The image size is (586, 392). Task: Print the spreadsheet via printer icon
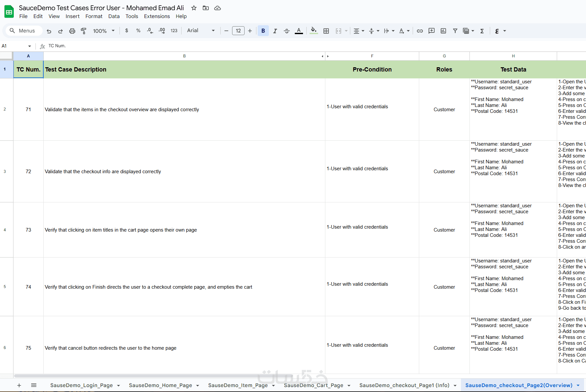coord(72,31)
